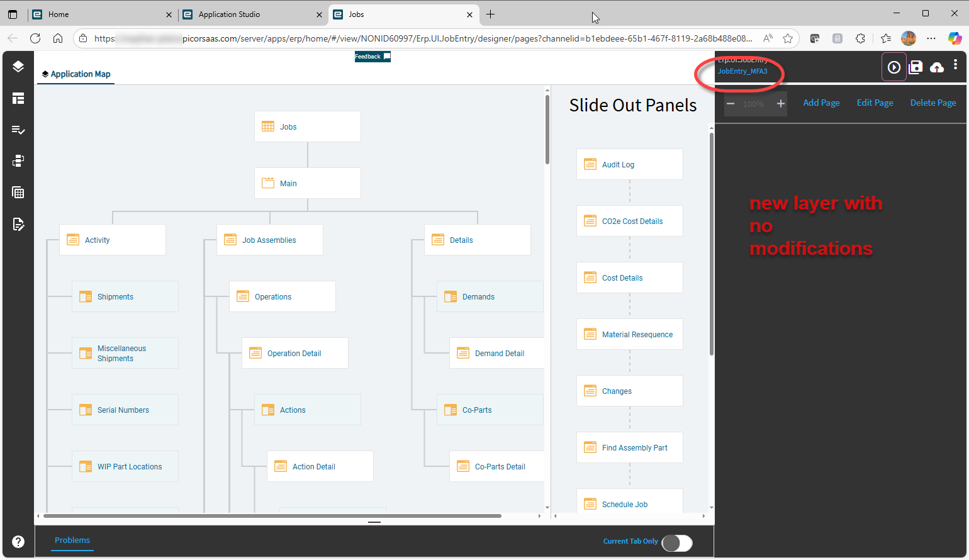This screenshot has height=560, width=969.
Task: Open the Find Assembly Part panel
Action: point(630,447)
